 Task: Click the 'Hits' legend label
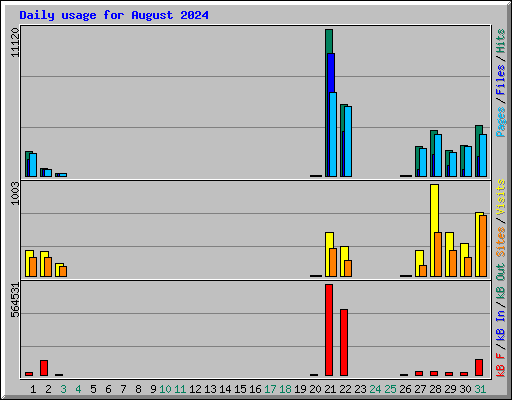coord(500,41)
